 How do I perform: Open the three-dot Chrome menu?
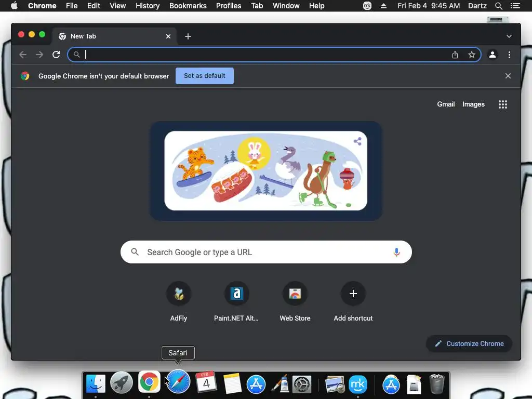coord(509,55)
